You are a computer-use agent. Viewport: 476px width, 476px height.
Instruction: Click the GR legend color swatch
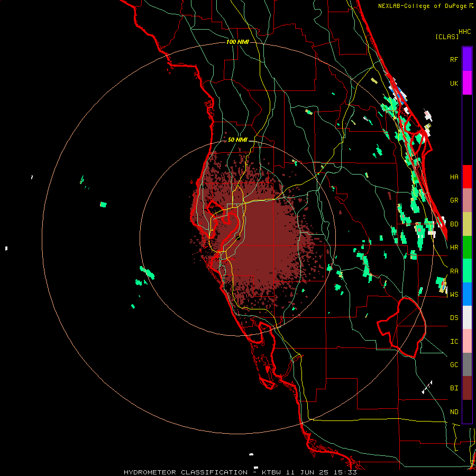(467, 200)
